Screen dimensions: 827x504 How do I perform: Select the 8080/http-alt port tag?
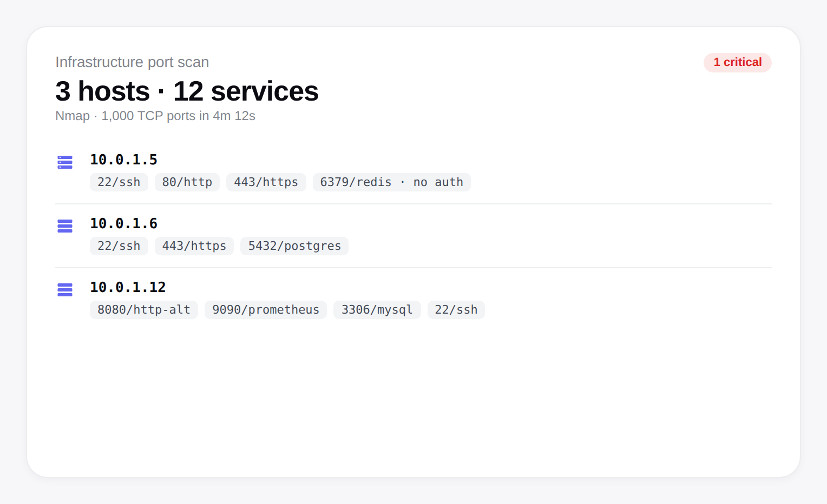coord(143,310)
